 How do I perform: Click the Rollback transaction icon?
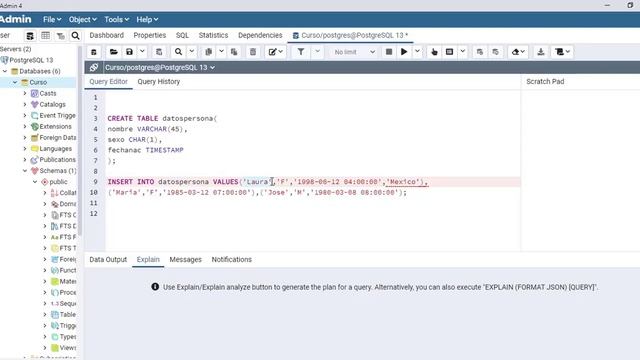pyautogui.click(x=496, y=52)
